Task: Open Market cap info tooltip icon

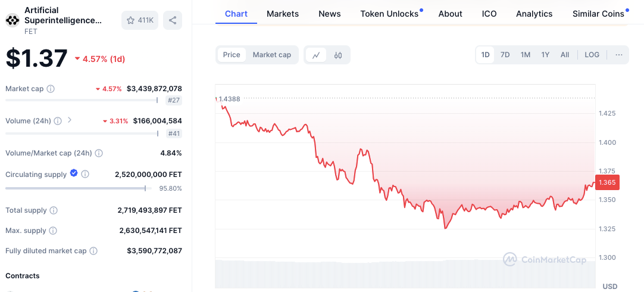Action: pos(51,89)
